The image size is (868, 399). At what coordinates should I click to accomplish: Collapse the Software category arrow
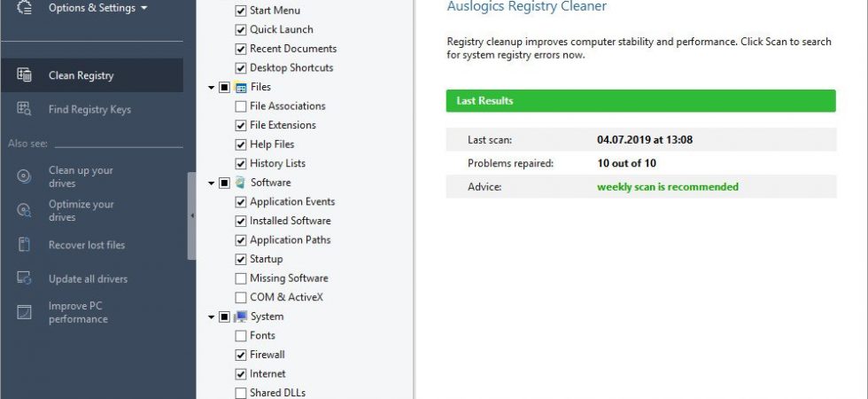click(211, 183)
